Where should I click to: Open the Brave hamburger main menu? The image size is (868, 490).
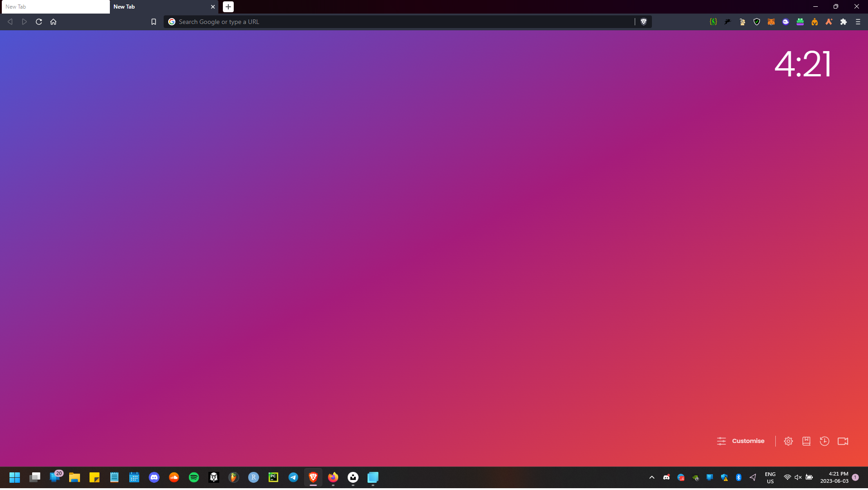858,22
